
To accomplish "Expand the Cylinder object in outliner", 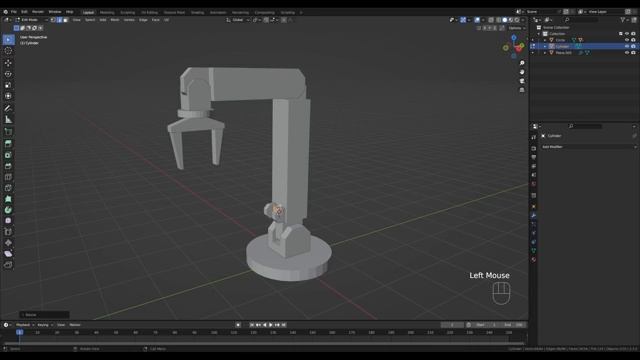I will pyautogui.click(x=545, y=47).
